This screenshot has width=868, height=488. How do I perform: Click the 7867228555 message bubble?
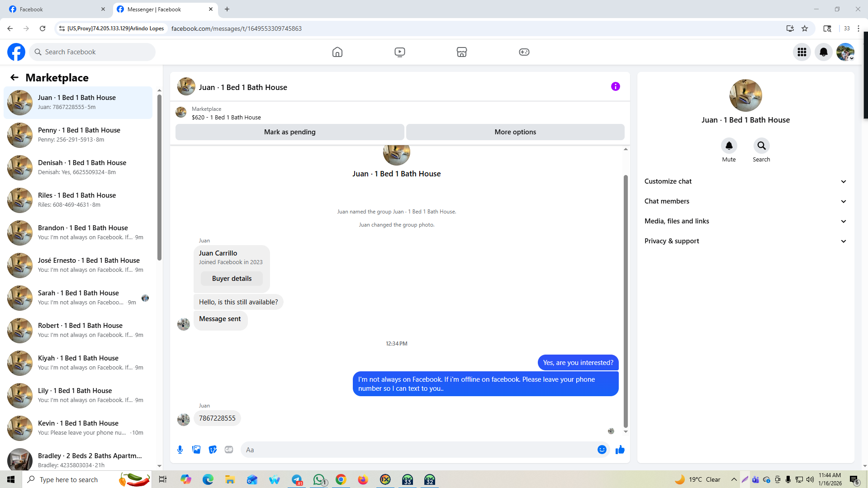coord(217,418)
